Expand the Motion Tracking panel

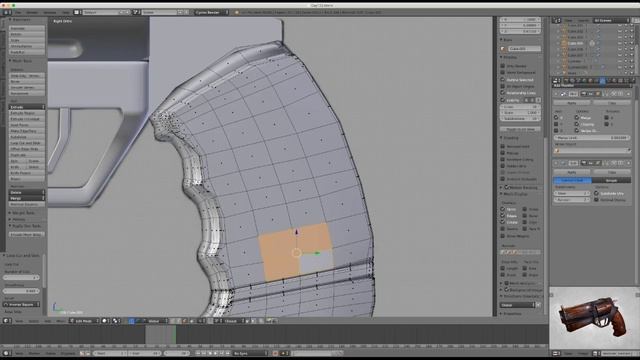pos(502,187)
